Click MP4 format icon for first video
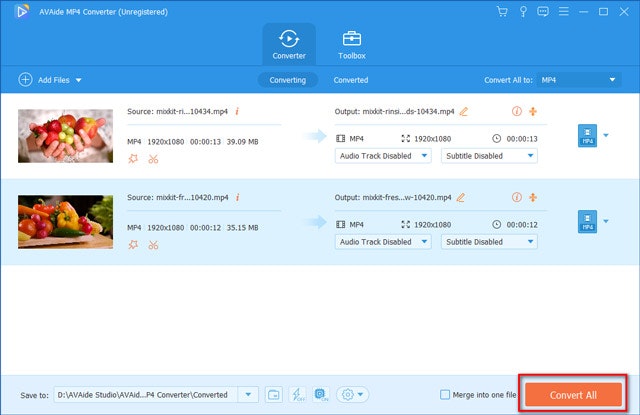This screenshot has width=640, height=415. pyautogui.click(x=587, y=135)
